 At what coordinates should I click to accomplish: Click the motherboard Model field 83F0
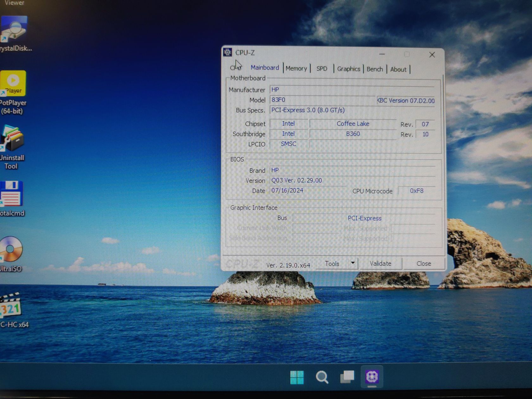(322, 100)
